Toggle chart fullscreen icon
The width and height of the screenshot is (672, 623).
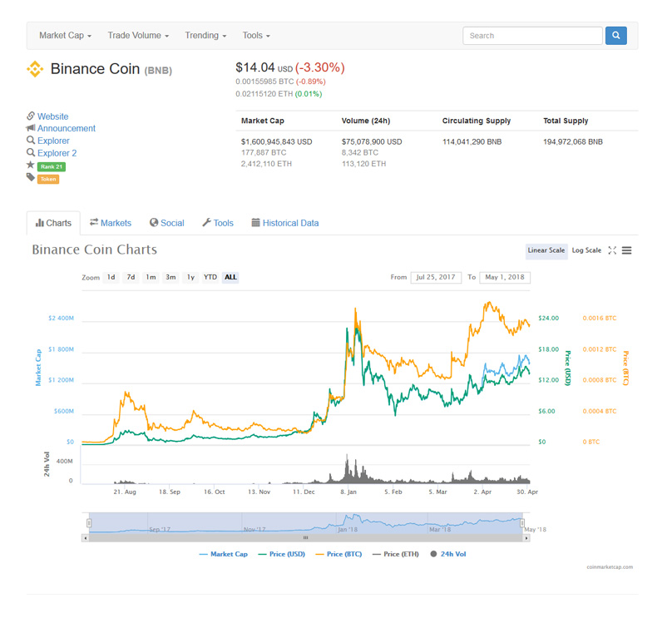(x=612, y=250)
